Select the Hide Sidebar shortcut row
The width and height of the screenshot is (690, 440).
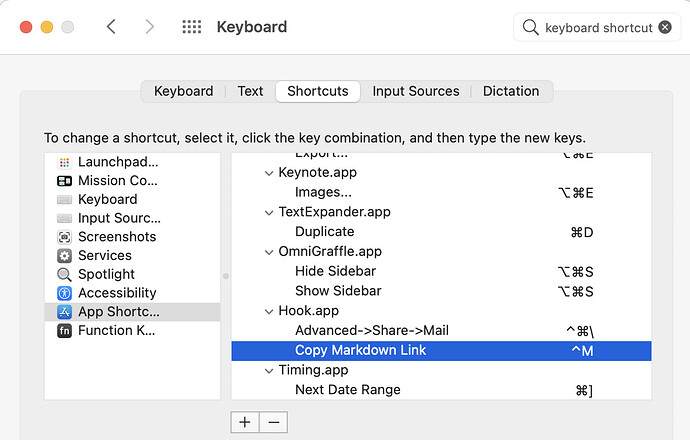[x=441, y=271]
